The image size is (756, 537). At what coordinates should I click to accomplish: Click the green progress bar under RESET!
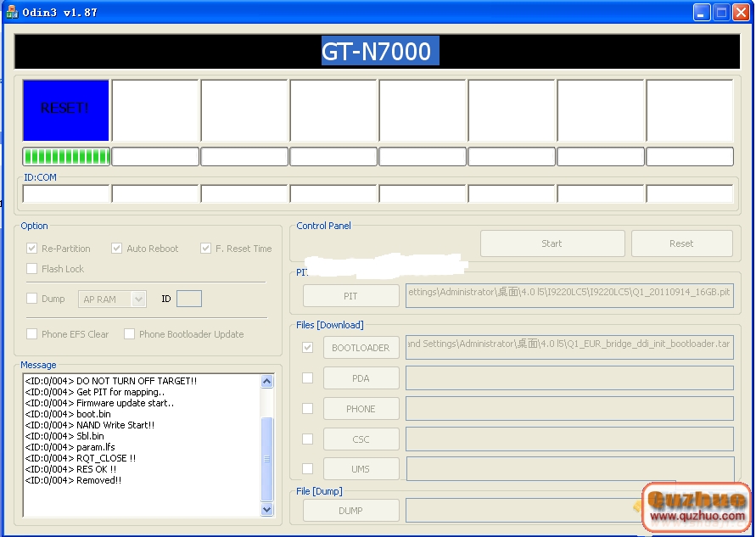coord(66,156)
